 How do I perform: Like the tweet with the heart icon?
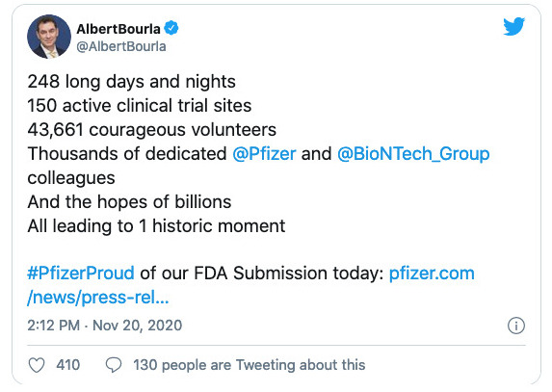click(x=37, y=365)
